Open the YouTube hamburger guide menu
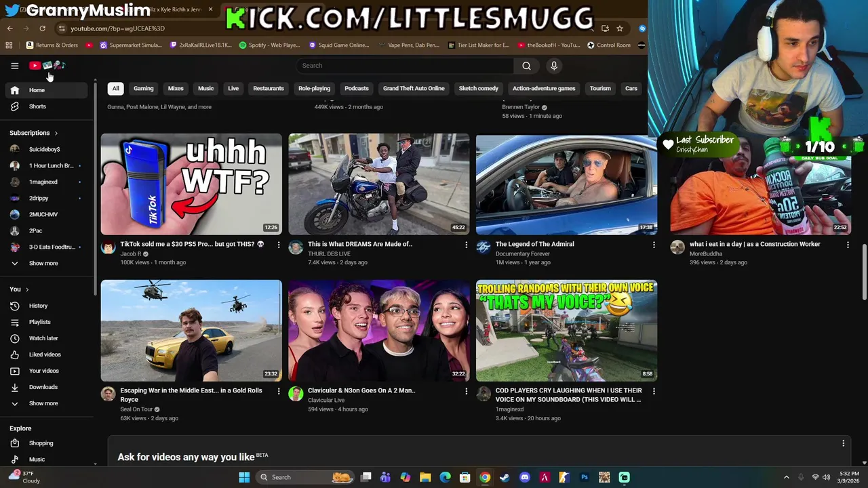The height and width of the screenshot is (488, 868). click(14, 66)
